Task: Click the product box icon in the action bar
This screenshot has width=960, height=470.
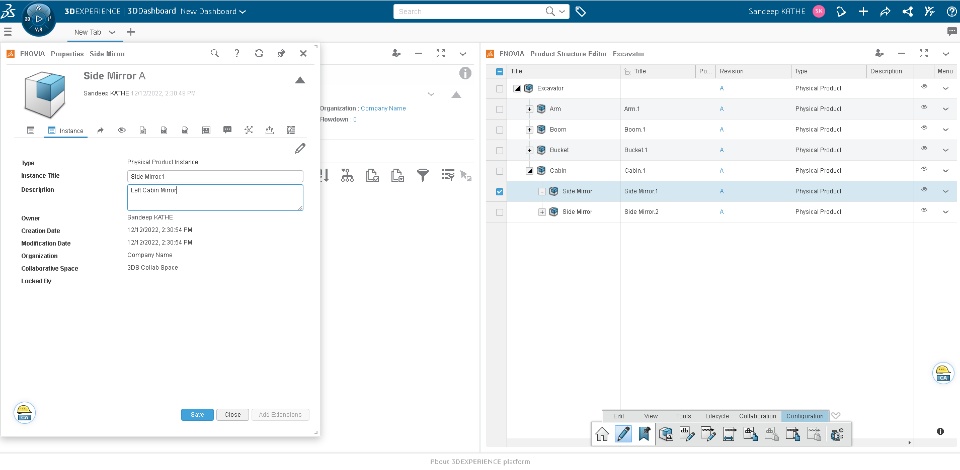Action: point(666,434)
